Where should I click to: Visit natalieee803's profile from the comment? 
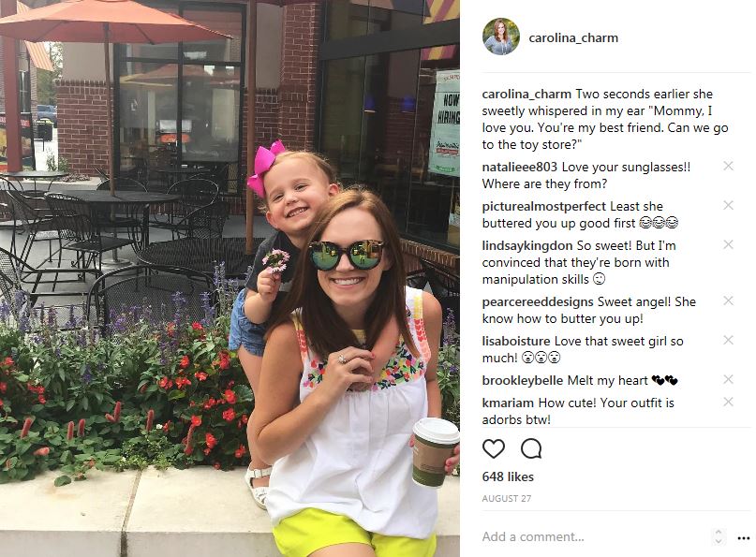click(x=519, y=168)
